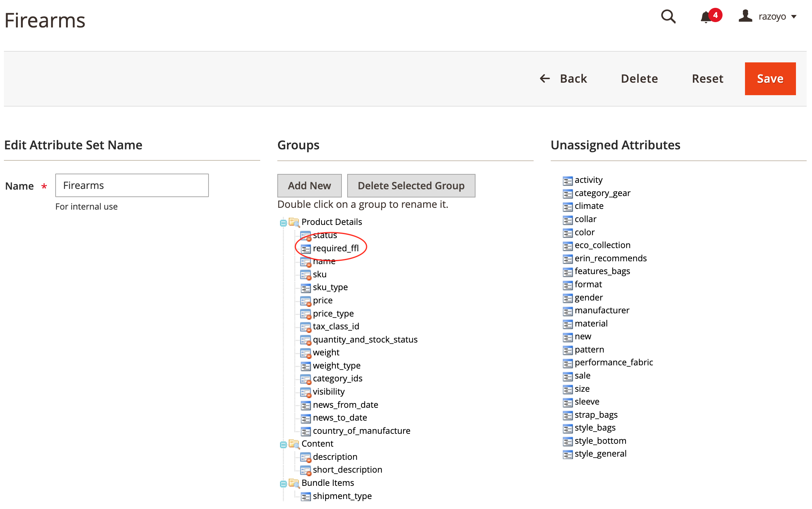Click the Delete Selected Group button
The height and width of the screenshot is (509, 812).
coord(411,186)
